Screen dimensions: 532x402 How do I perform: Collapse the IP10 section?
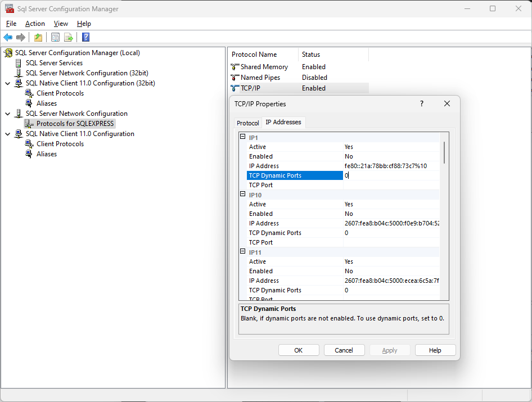[242, 194]
